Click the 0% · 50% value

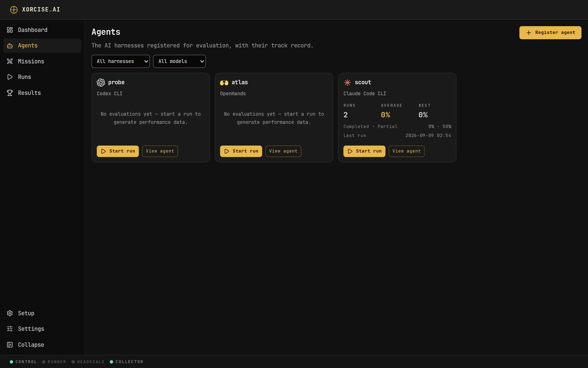[x=440, y=127]
